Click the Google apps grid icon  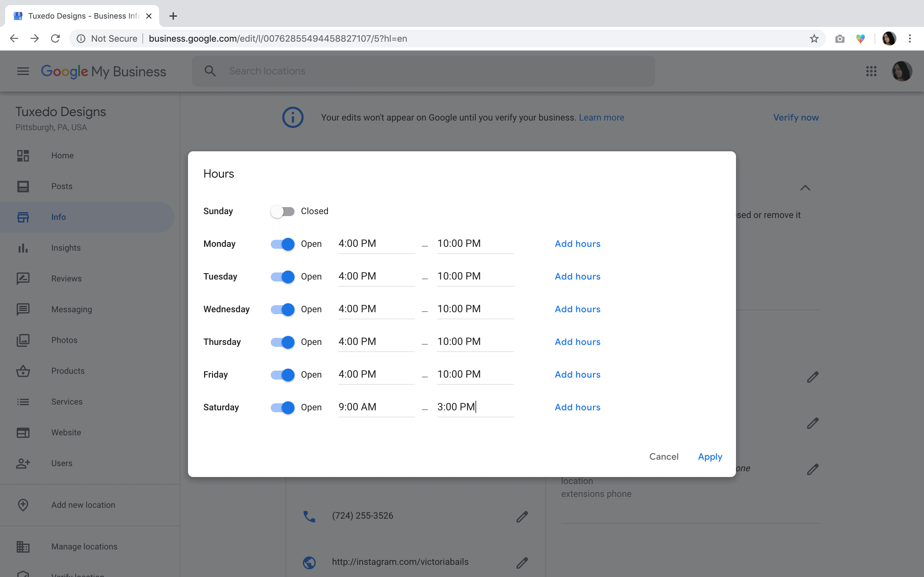click(x=871, y=71)
